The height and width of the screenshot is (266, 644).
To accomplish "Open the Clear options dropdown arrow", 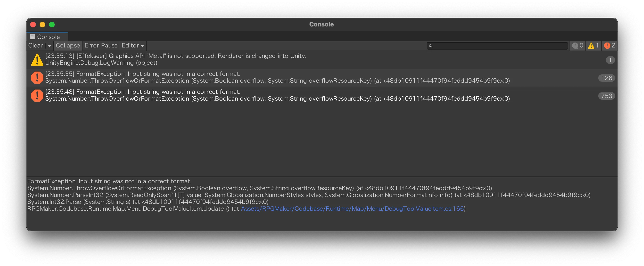I will coord(49,46).
